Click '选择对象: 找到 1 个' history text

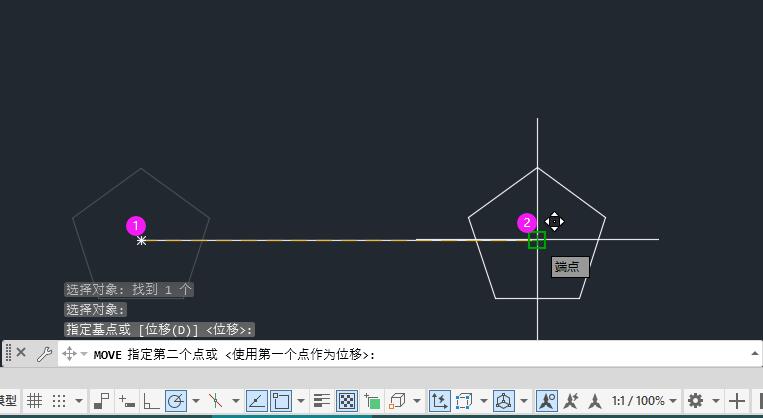tap(129, 290)
